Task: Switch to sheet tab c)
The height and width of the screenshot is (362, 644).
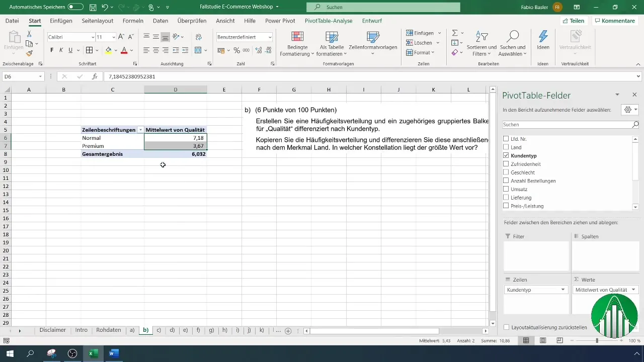Action: click(x=158, y=330)
